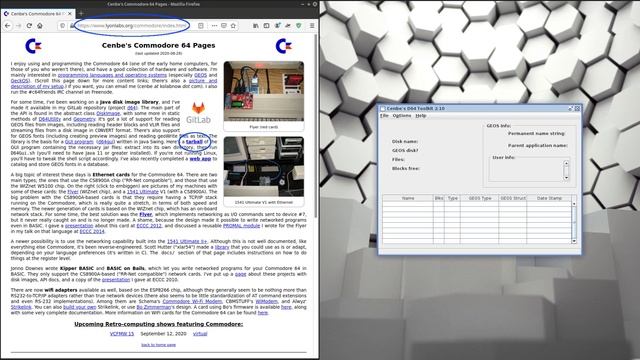Click up arrow of User info scrollbar
This screenshot has height=360, width=640.
(566, 163)
